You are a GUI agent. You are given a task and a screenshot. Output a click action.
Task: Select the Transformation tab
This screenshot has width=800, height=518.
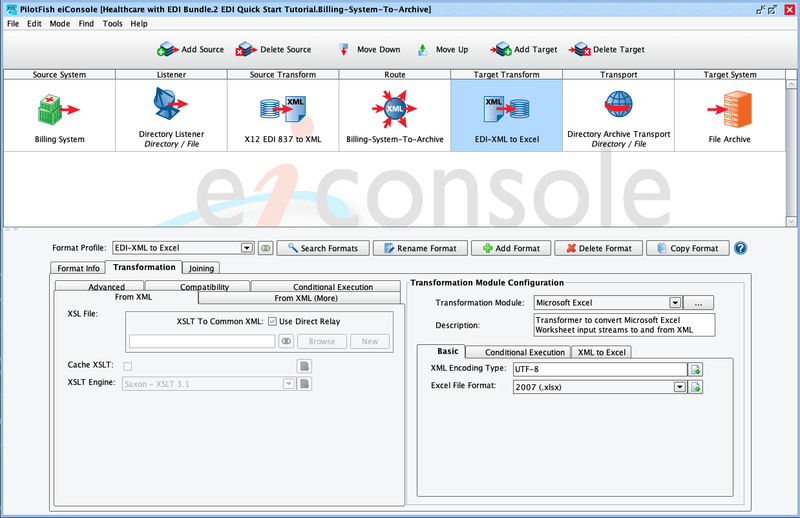144,267
